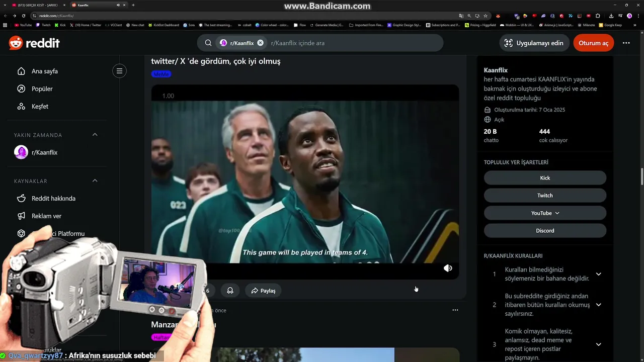Open second post's three-dot menu

(455, 310)
